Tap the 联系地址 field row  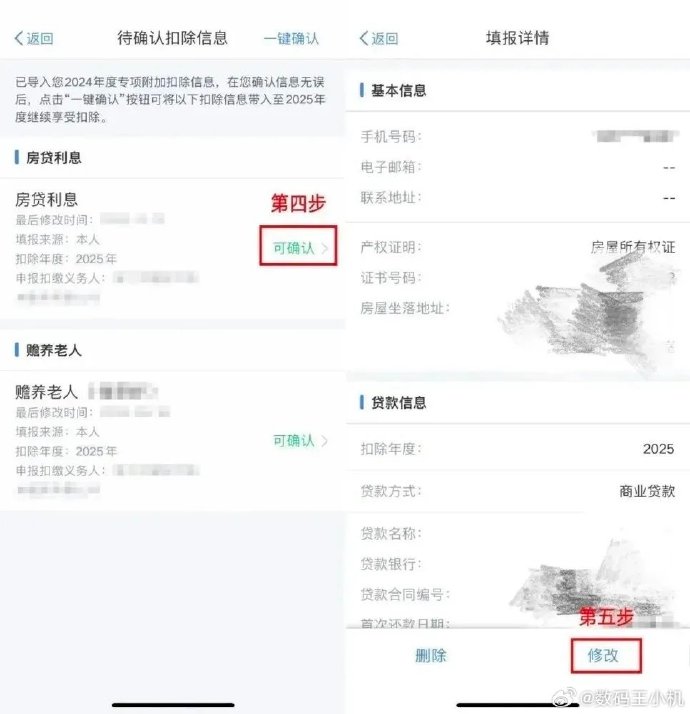[x=518, y=198]
